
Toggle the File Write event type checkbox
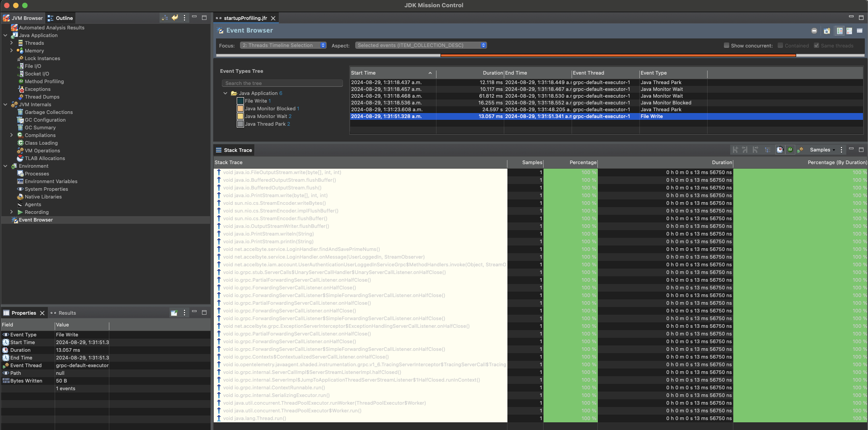(x=240, y=101)
